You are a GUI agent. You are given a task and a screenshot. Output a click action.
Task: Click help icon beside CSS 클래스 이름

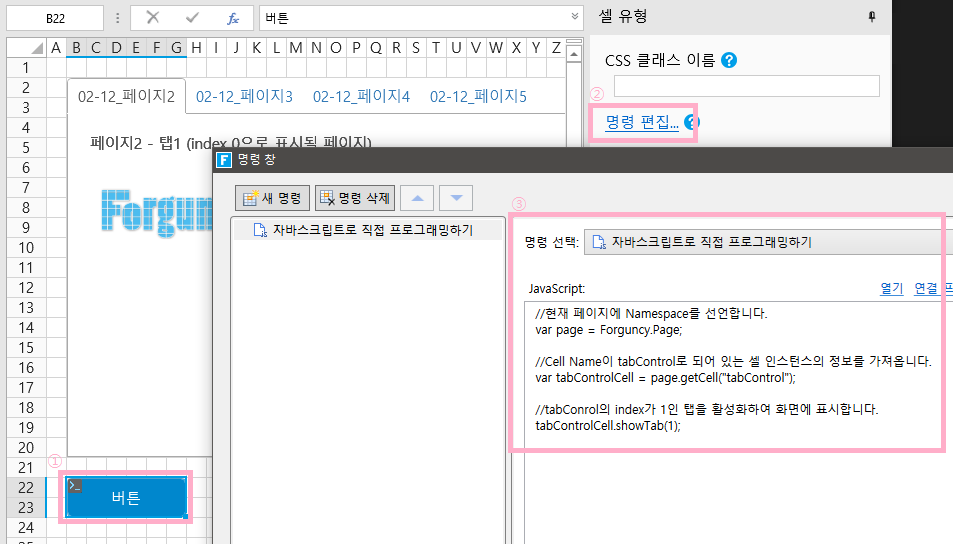[x=729, y=60]
